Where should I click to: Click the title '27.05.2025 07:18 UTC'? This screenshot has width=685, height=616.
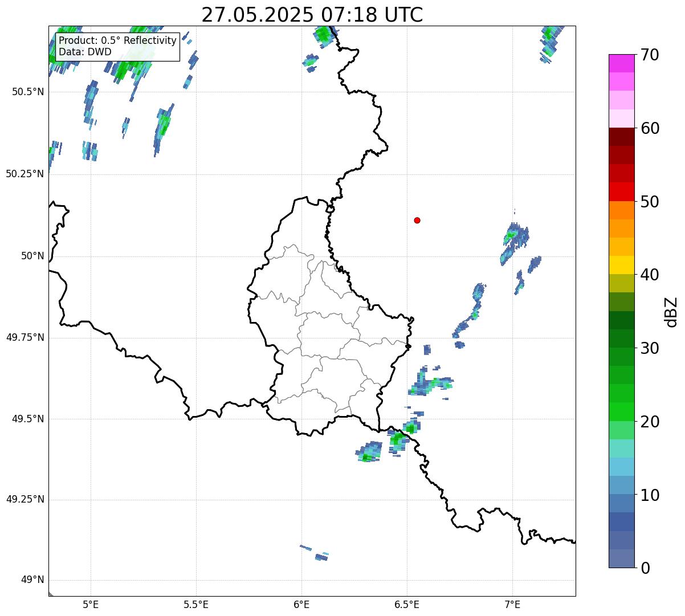(x=312, y=15)
